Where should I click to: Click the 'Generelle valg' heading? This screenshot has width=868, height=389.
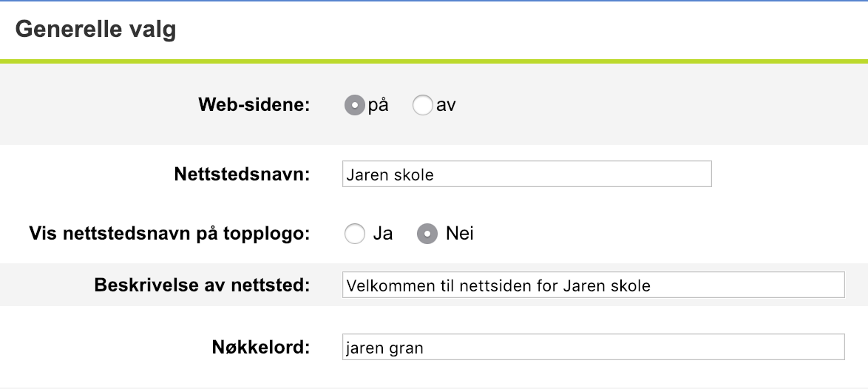pos(95,30)
